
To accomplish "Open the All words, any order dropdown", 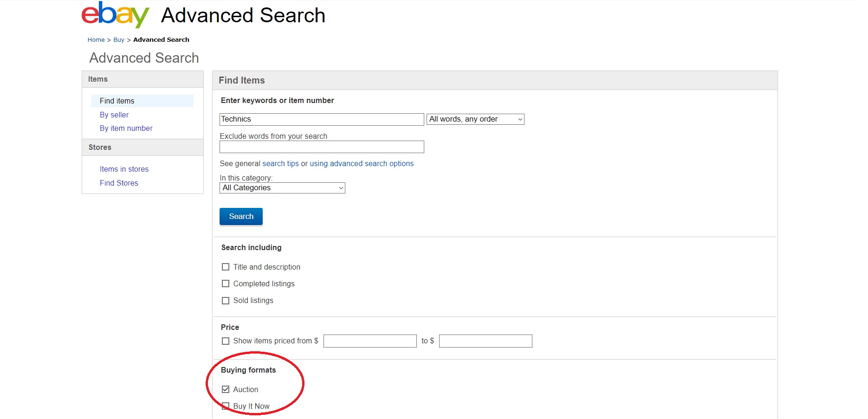I will 475,119.
